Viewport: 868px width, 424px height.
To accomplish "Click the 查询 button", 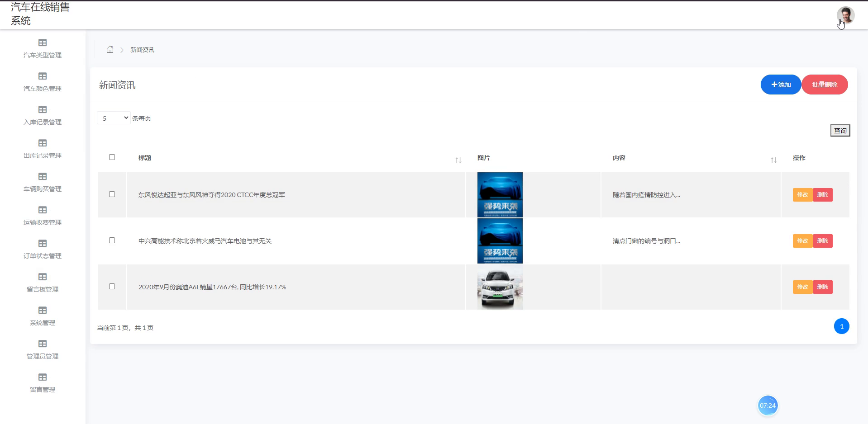I will pyautogui.click(x=840, y=131).
